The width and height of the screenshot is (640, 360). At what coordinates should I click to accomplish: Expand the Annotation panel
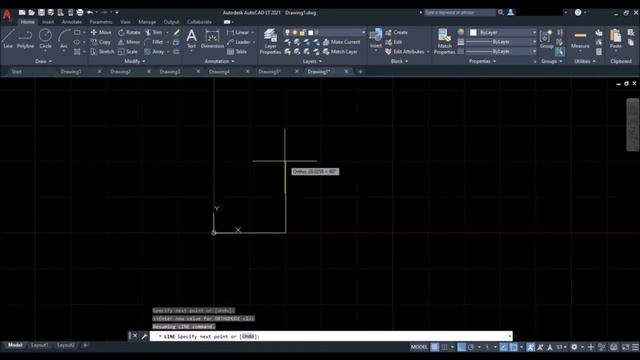point(220,61)
